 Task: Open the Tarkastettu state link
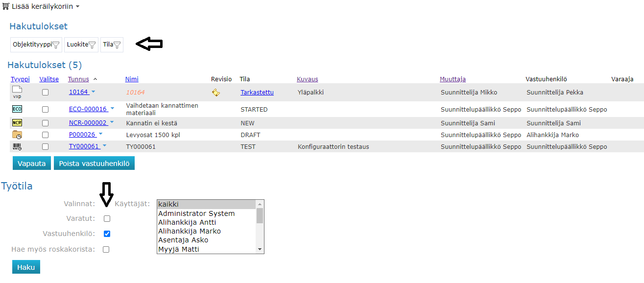[x=257, y=92]
